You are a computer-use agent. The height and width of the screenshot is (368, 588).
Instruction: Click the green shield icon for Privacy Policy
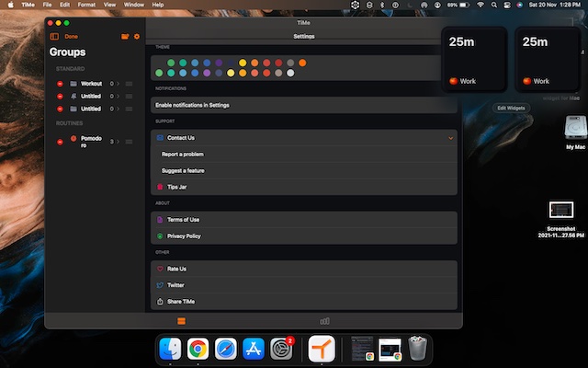pyautogui.click(x=160, y=236)
